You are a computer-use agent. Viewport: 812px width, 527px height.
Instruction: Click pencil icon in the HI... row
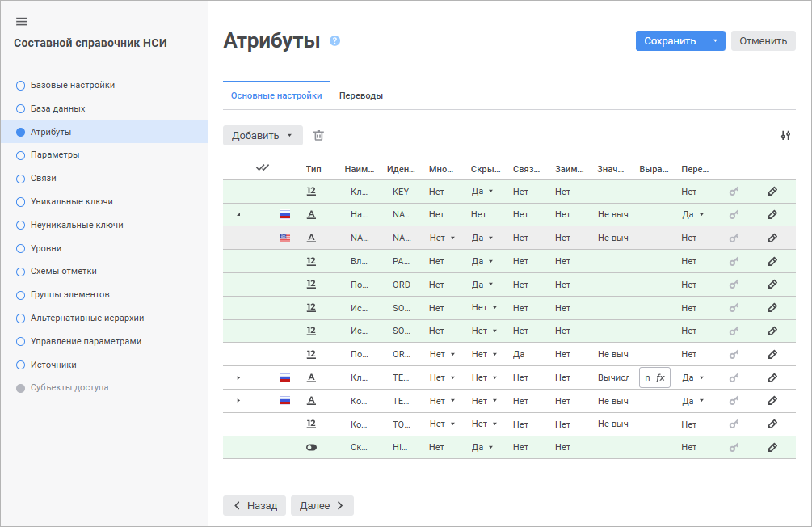pyautogui.click(x=772, y=447)
